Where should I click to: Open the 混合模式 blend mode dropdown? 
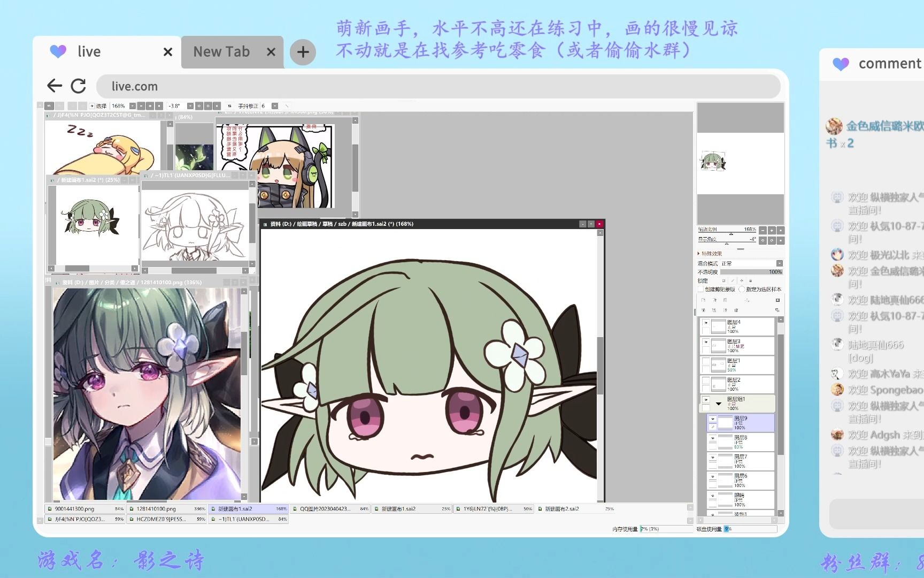[780, 263]
